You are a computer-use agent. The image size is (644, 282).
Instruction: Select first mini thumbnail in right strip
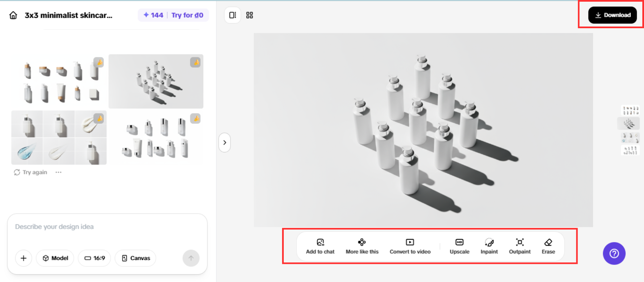(x=630, y=110)
